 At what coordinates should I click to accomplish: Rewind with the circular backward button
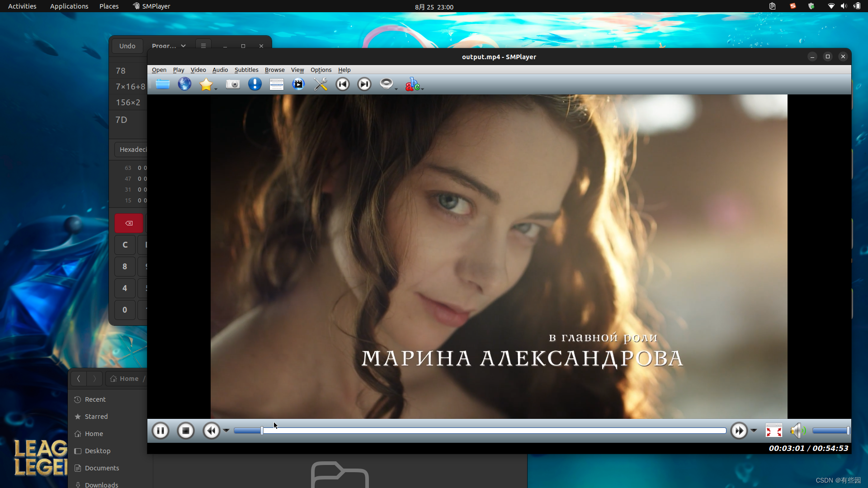[x=212, y=431]
